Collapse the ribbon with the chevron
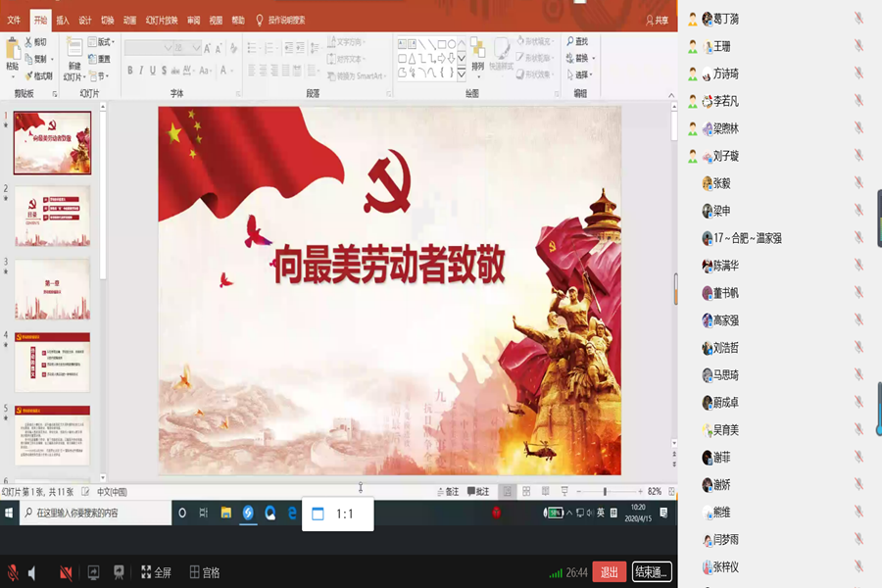Image resolution: width=882 pixels, height=588 pixels. 671,95
